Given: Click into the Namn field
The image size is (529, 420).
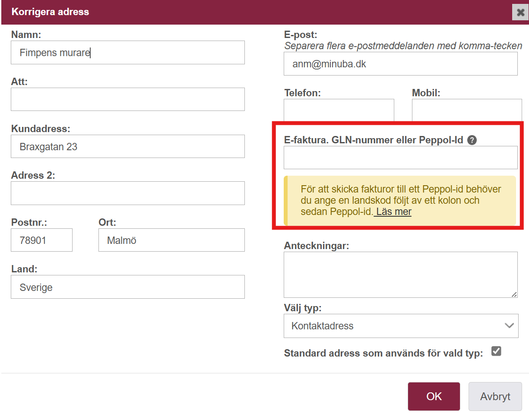Looking at the screenshot, I should [x=128, y=53].
